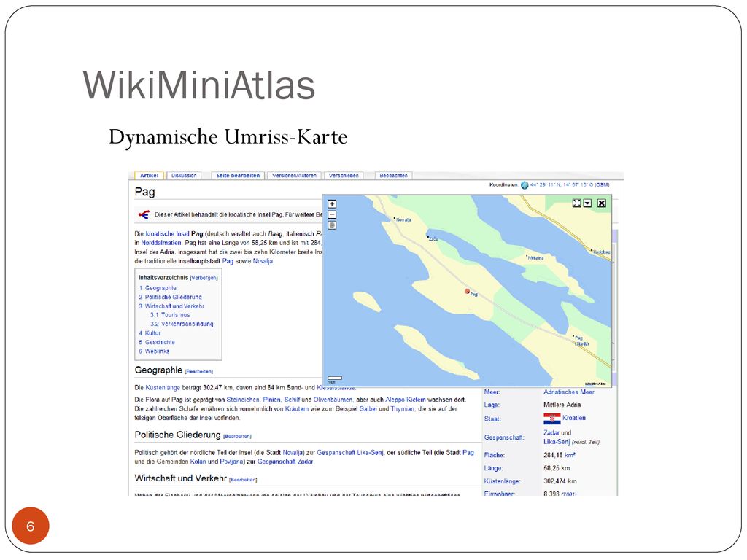Click the globe icon beside Koordinaten
The height and width of the screenshot is (560, 747).
click(x=525, y=184)
